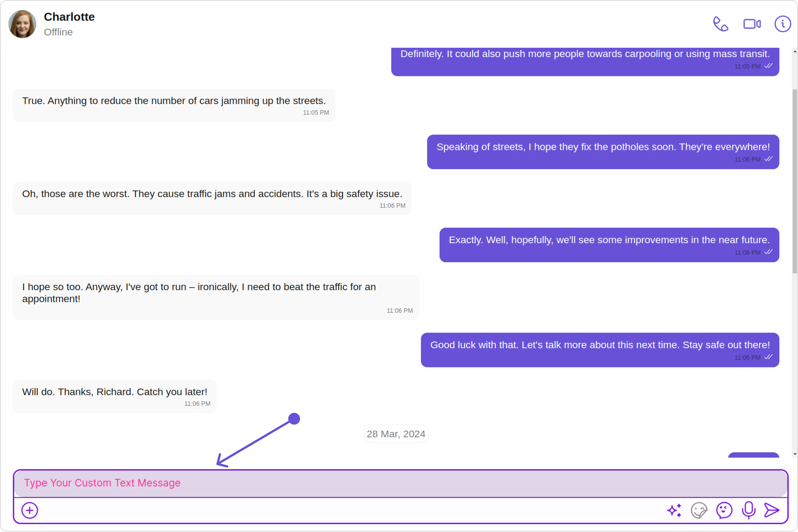This screenshot has height=532, width=798.
Task: Open attachment plus menu in composer
Action: pos(30,510)
